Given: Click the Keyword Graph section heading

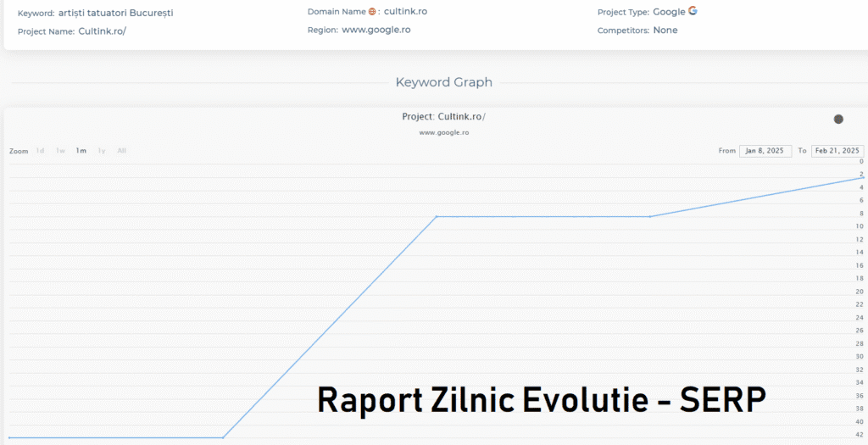Looking at the screenshot, I should point(443,82).
